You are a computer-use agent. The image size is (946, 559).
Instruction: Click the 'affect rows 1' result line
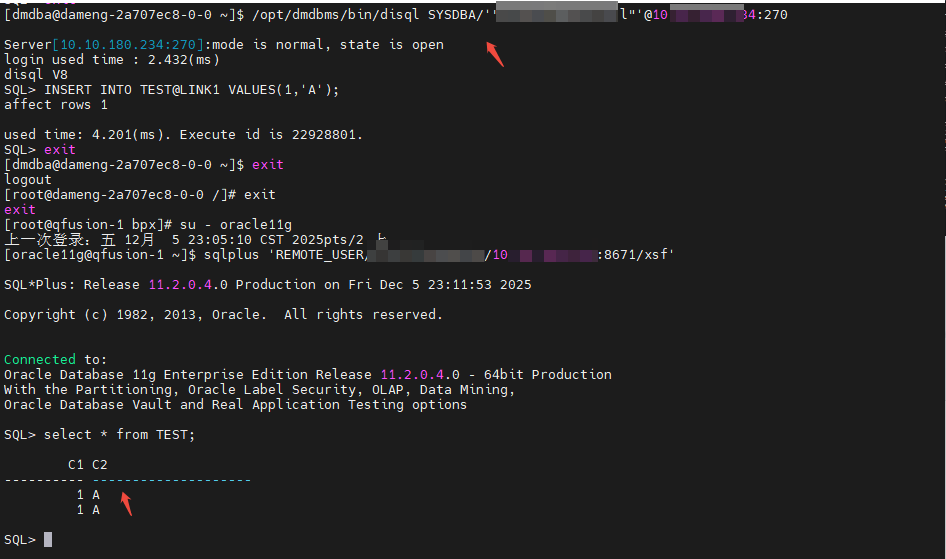coord(56,105)
